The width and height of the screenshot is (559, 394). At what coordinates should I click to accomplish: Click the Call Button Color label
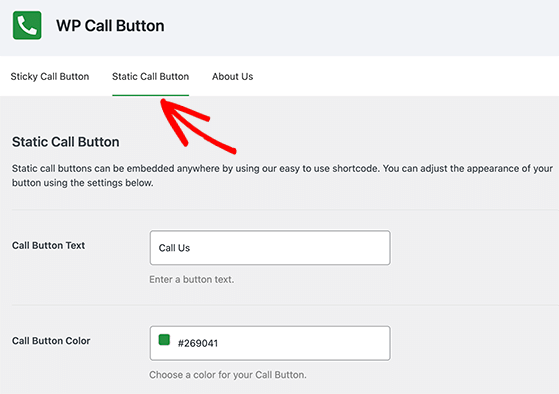click(51, 341)
